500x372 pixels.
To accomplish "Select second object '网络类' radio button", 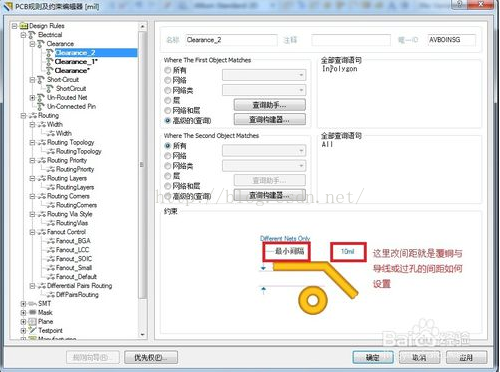I will coord(168,166).
